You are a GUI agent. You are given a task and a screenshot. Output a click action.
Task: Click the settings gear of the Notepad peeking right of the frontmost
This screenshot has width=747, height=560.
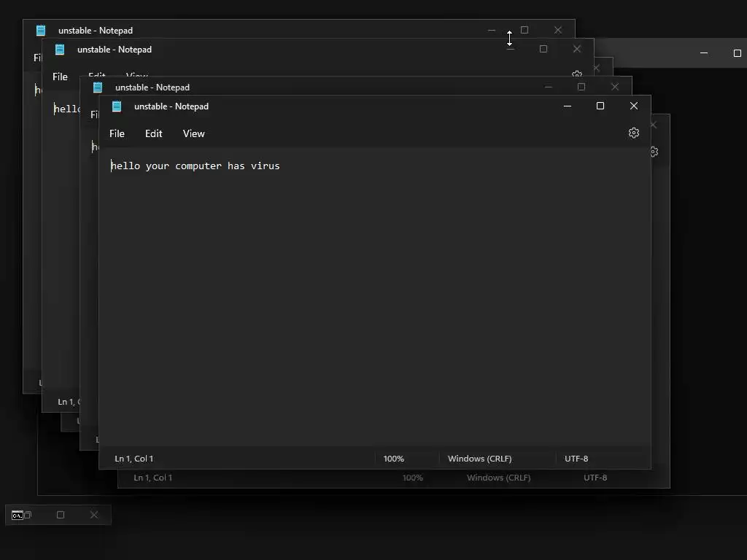(654, 152)
